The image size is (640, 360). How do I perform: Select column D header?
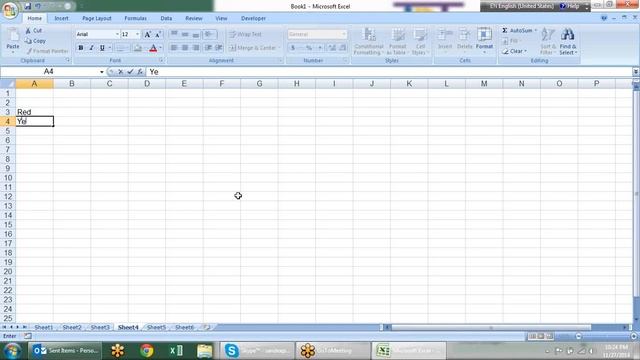pos(147,84)
